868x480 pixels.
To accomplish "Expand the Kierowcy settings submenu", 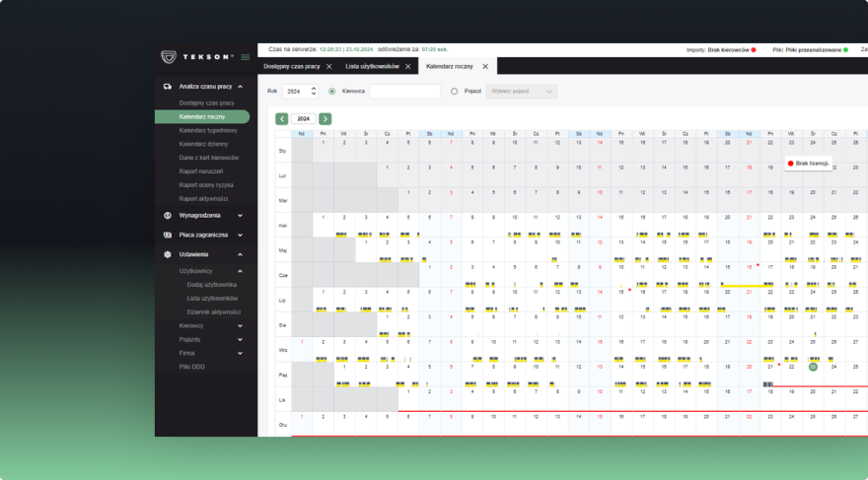I will coord(240,325).
